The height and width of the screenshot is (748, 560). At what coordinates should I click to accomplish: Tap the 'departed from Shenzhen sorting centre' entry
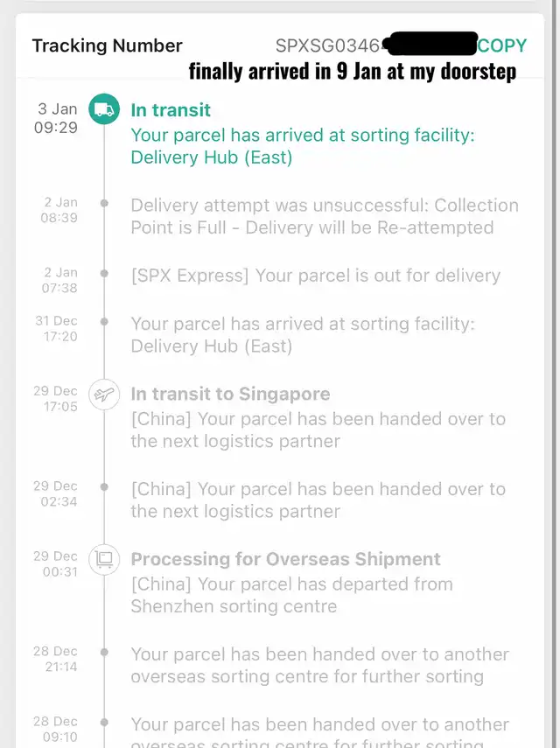pos(291,594)
